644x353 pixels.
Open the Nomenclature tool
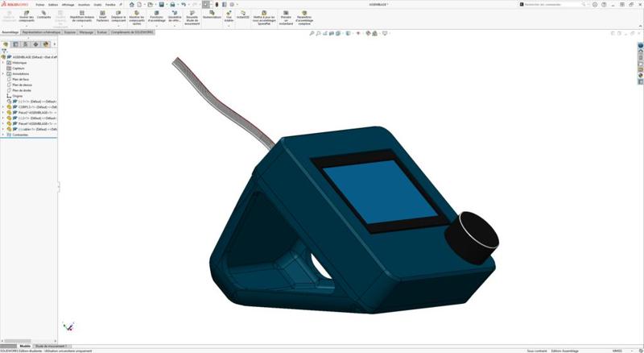[212, 15]
